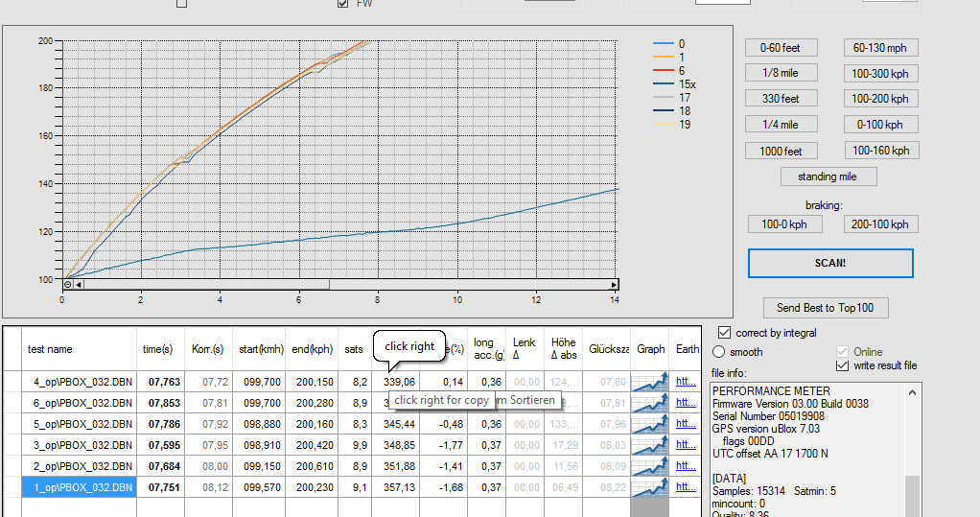Select row 4_op\PBOX_032.DBN
980x517 pixels.
(x=80, y=382)
